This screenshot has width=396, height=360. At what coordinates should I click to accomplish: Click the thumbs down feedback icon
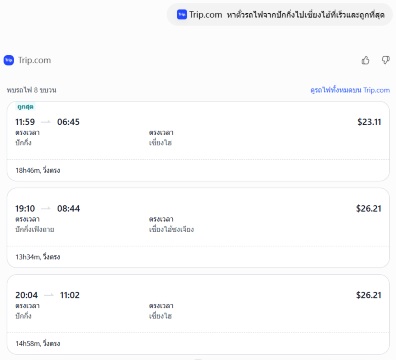(386, 60)
